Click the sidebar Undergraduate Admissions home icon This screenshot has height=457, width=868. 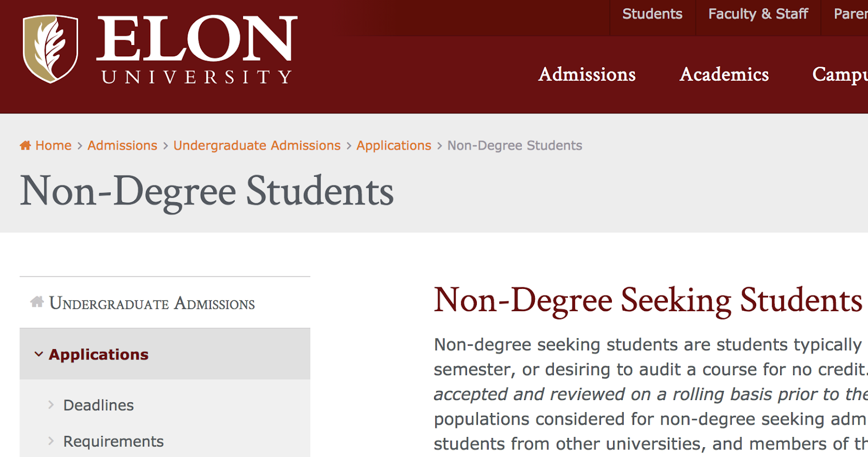37,302
